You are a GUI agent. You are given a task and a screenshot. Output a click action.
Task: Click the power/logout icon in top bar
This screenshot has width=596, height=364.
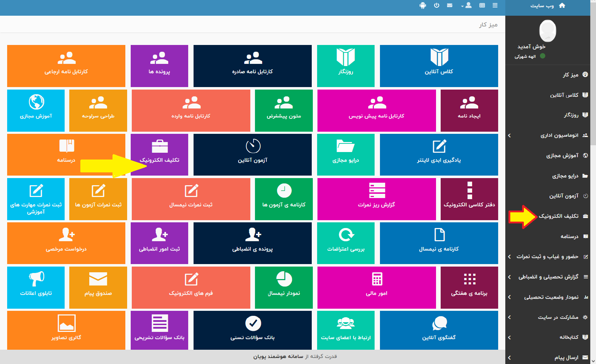tap(436, 5)
